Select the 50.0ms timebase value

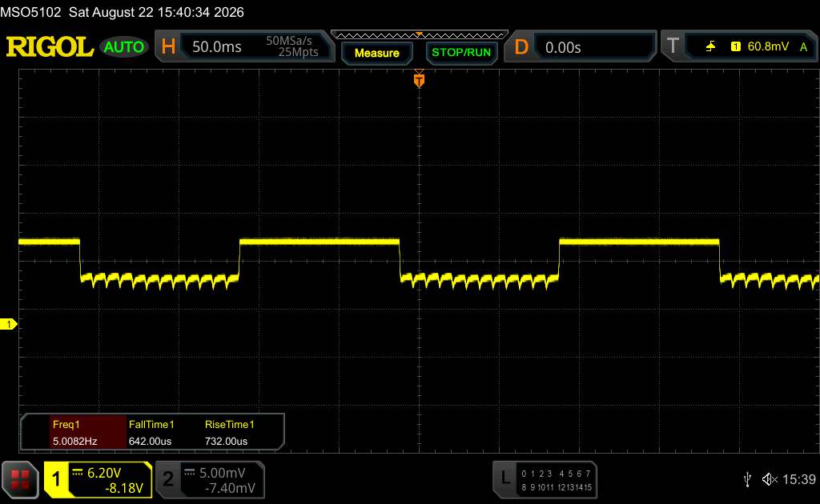pos(216,47)
